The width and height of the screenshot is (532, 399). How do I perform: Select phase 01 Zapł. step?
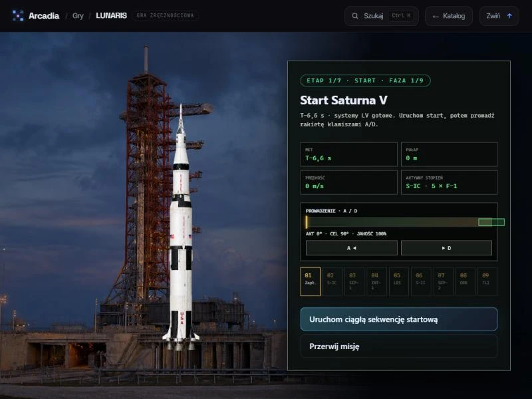(x=310, y=281)
